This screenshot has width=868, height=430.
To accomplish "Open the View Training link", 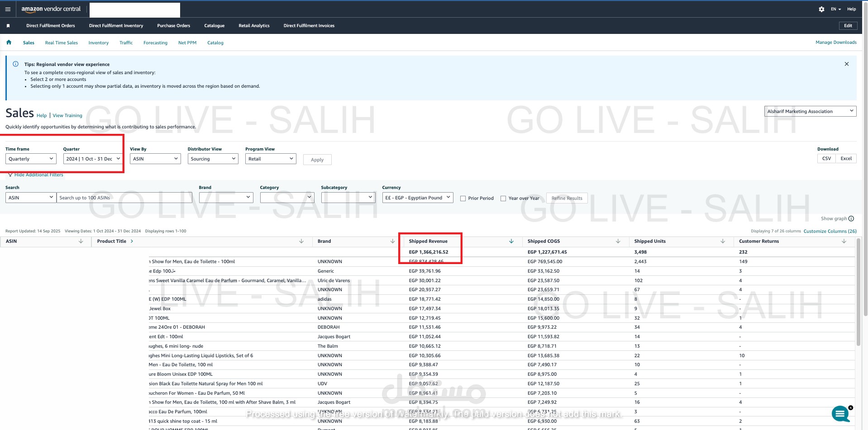I will [67, 116].
